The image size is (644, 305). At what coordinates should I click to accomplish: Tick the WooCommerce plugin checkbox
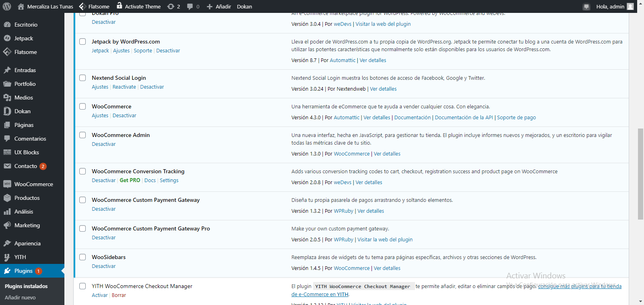83,106
